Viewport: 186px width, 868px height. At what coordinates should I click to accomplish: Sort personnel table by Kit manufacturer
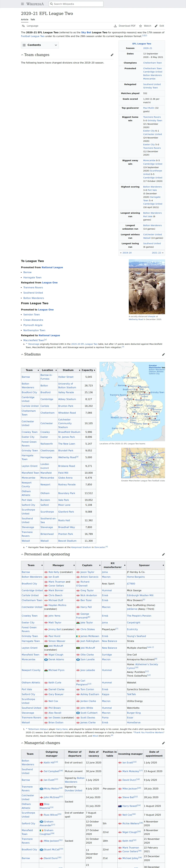(x=114, y=565)
